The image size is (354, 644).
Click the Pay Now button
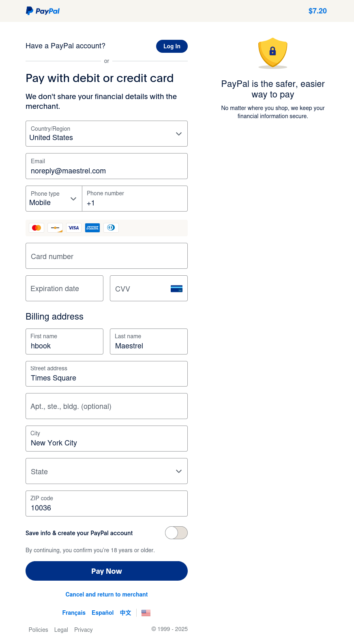coord(106,571)
